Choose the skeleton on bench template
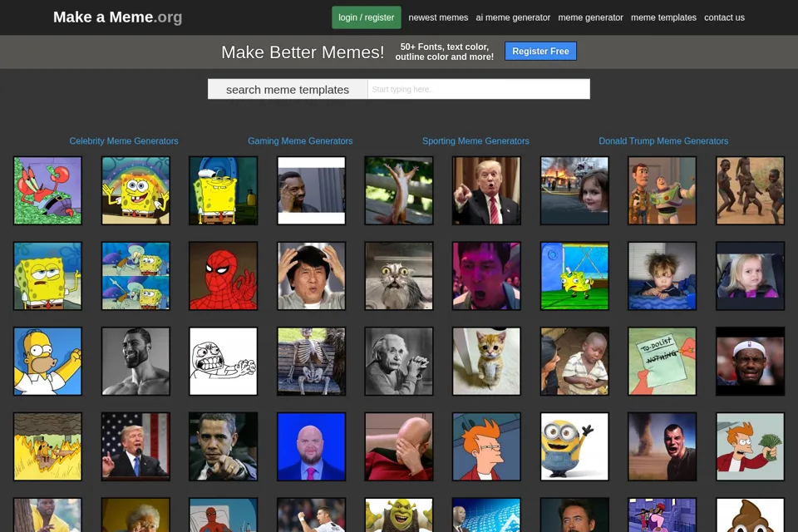This screenshot has width=798, height=532. [x=312, y=362]
